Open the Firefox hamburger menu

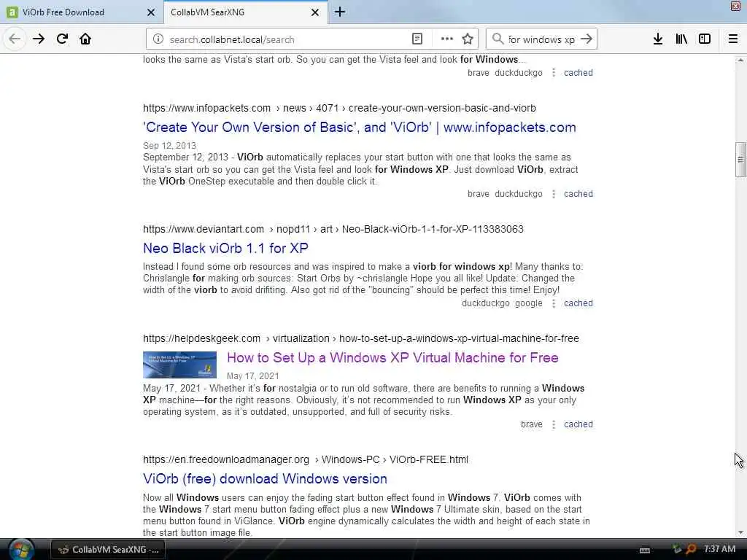coord(733,39)
